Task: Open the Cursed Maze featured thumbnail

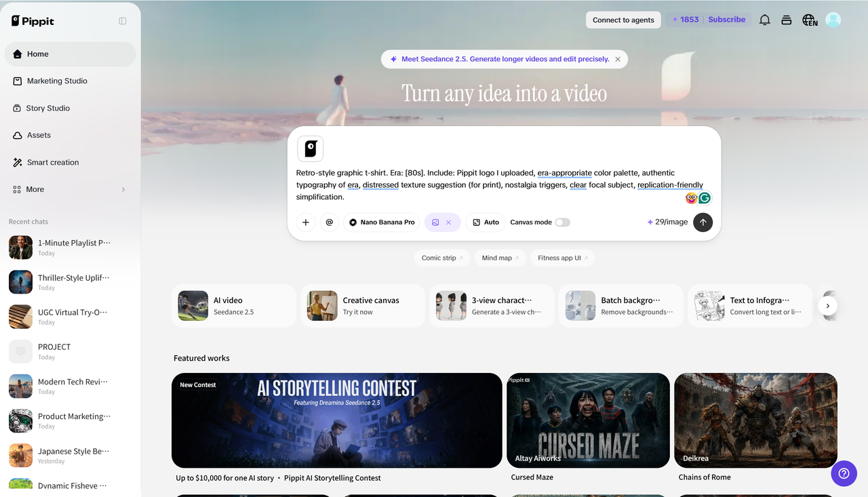Action: (x=589, y=420)
